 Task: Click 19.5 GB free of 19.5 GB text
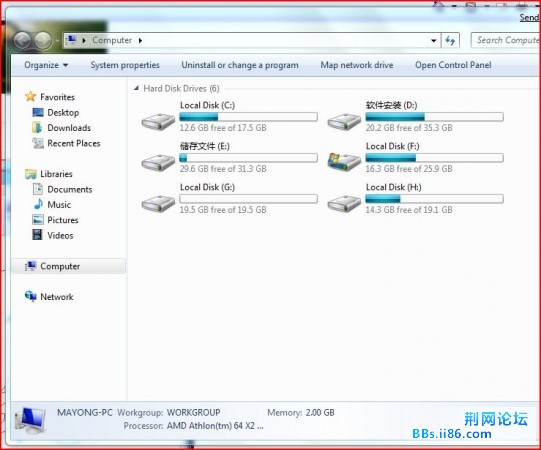click(223, 210)
